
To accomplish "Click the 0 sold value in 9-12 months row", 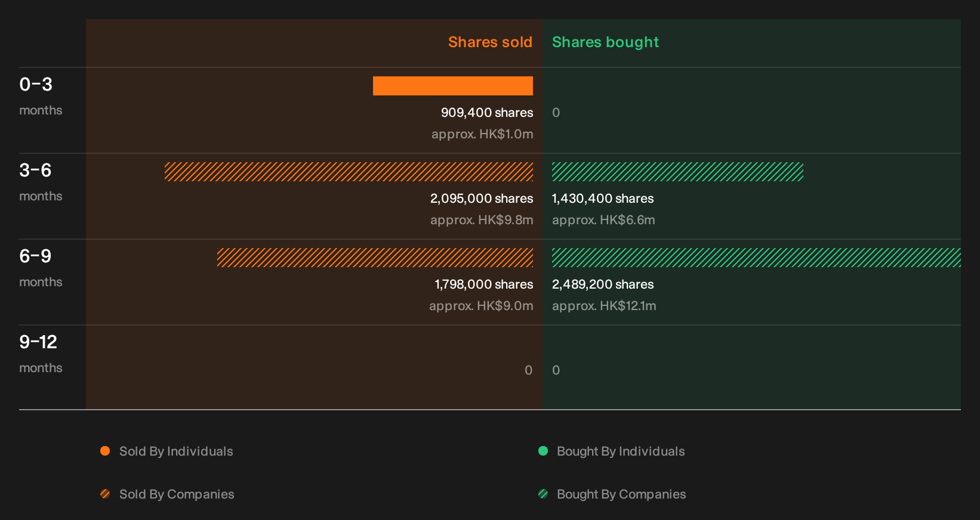I will pos(529,370).
